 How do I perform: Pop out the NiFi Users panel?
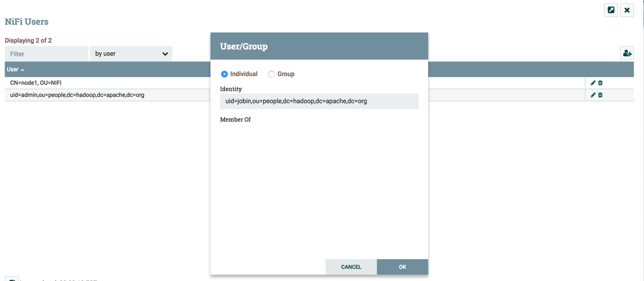(611, 10)
